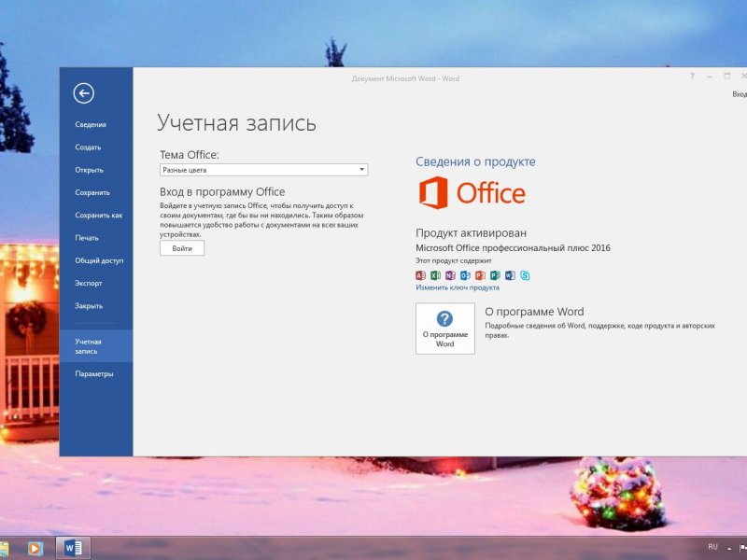This screenshot has width=747, height=560.
Task: Click Microsoft Office профессиональный плюс 2016 text
Action: tap(513, 248)
